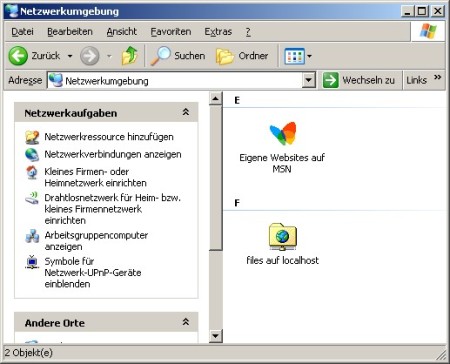Click the title bar Netzwerkumgebung icon
The height and width of the screenshot is (364, 450).
[12, 11]
